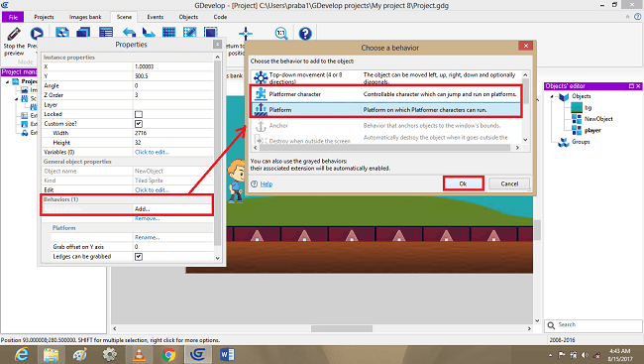Toggle Ledges can be grabbed checkbox
This screenshot has width=644, height=364.
tap(139, 257)
